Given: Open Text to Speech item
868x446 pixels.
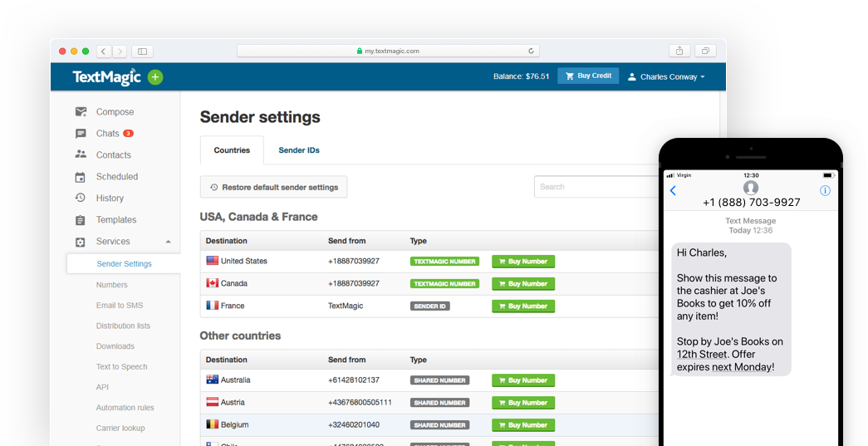Looking at the screenshot, I should coord(122,367).
